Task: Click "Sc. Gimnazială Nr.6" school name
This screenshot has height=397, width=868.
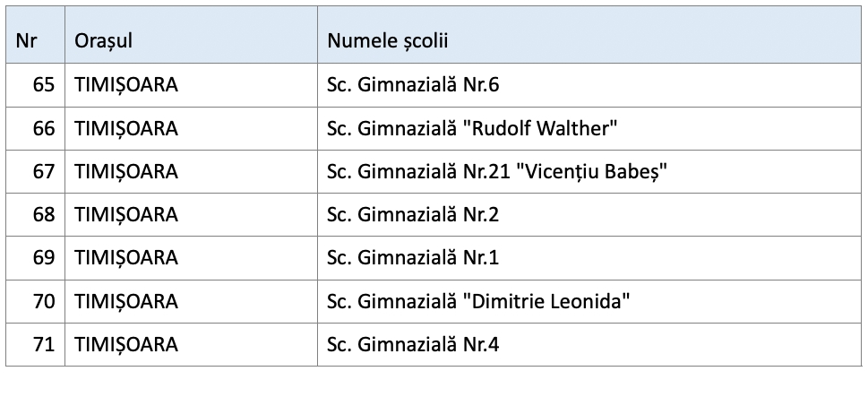Action: pos(413,85)
